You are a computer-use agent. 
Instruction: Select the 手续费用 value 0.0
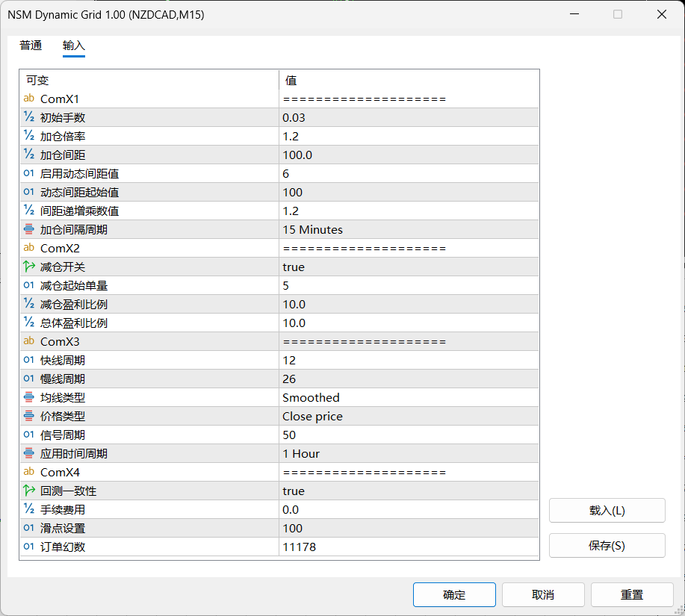[409, 509]
